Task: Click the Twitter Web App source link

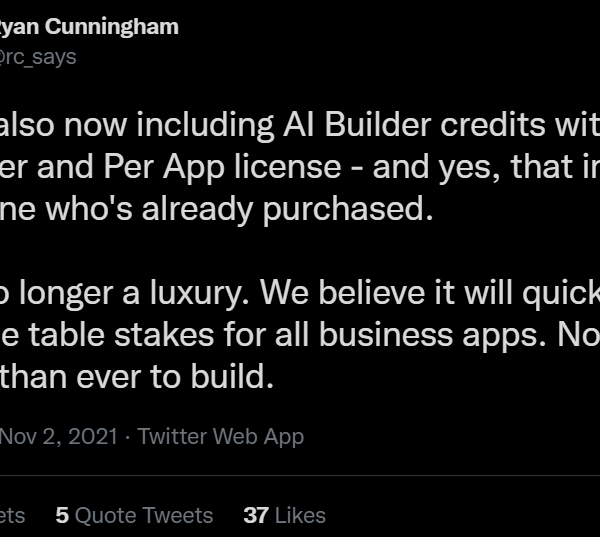Action: coord(221,437)
